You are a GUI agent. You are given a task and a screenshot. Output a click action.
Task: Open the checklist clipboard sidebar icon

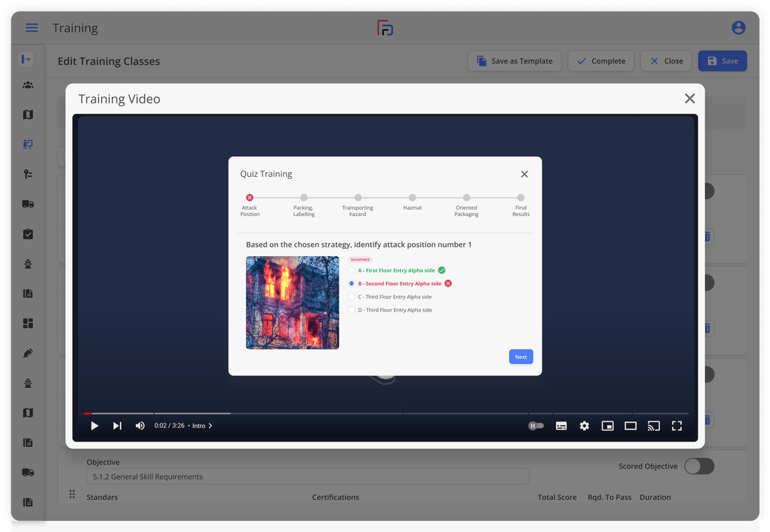[x=28, y=234]
